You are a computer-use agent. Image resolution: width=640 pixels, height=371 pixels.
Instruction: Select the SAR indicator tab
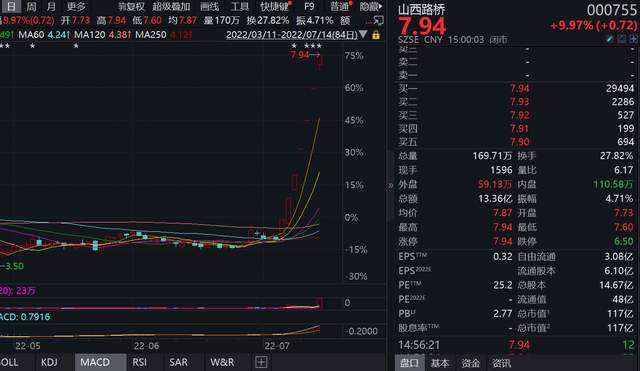point(178,362)
